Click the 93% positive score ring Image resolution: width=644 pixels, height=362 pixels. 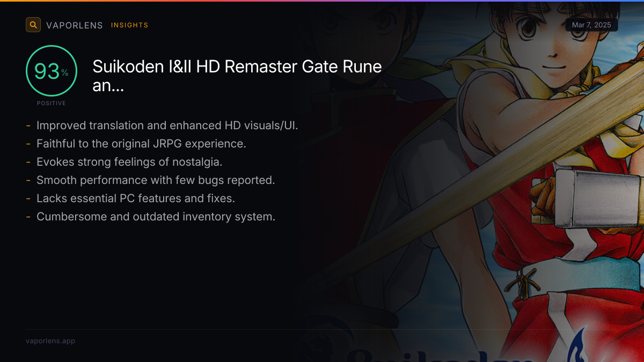pos(52,71)
